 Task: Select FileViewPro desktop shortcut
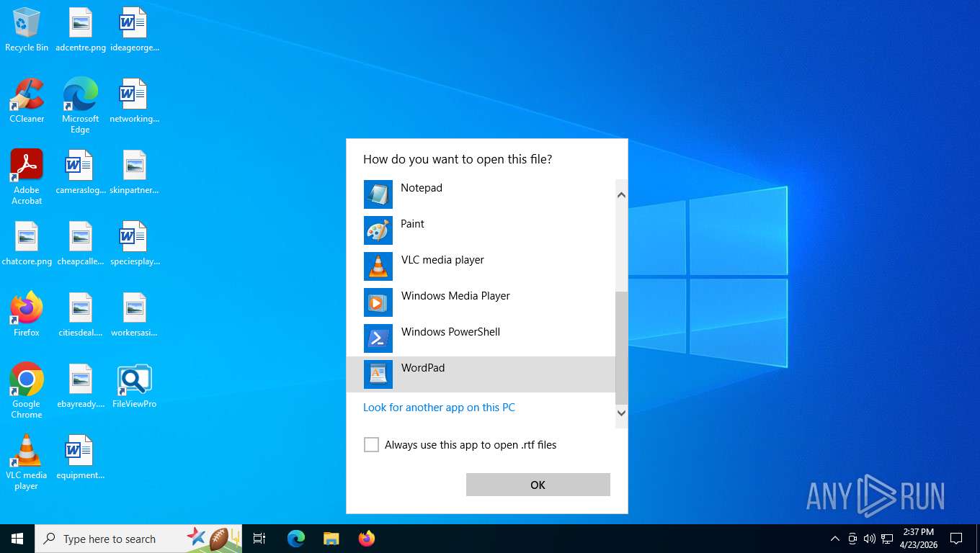(x=135, y=386)
